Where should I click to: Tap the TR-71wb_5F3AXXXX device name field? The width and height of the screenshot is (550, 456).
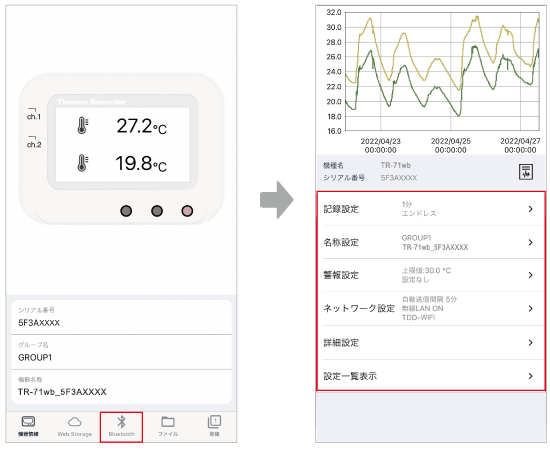121,387
